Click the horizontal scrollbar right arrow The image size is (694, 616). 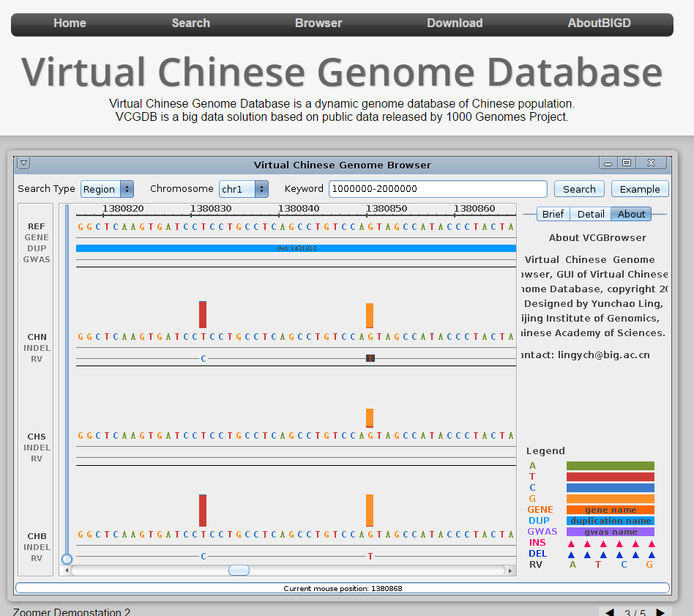510,570
